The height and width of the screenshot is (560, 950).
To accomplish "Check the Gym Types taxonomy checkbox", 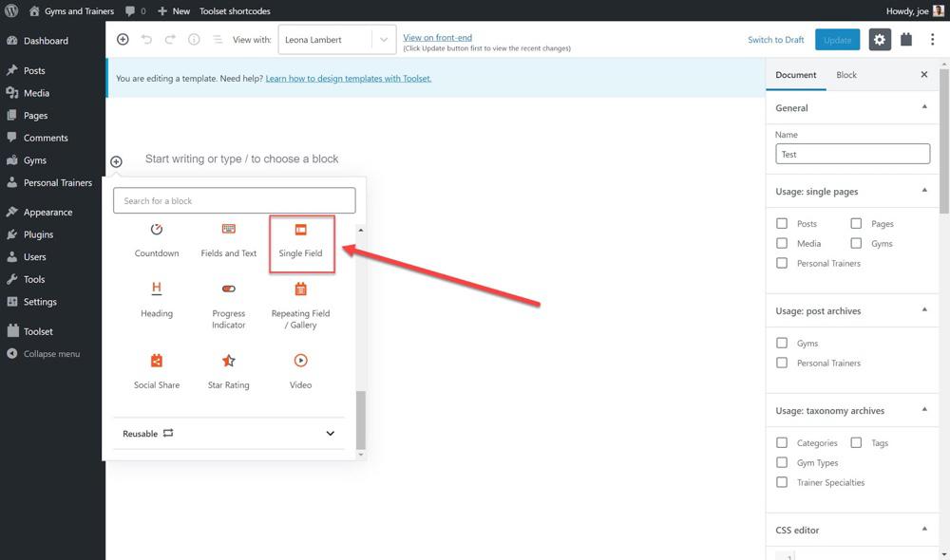I will pyautogui.click(x=782, y=463).
